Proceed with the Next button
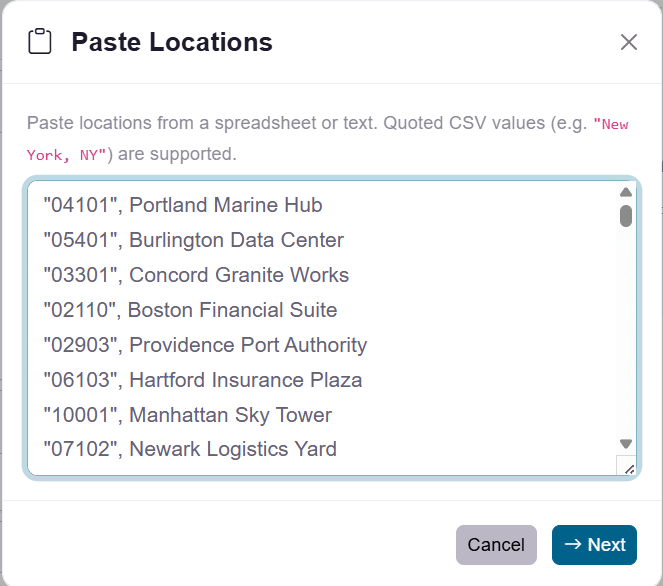Viewport: 663px width, 586px height. pyautogui.click(x=594, y=545)
